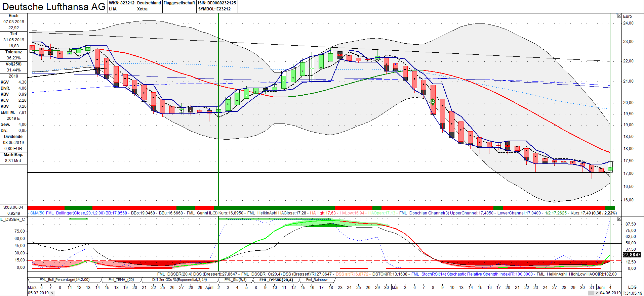Click the highlighted 27,8647 value box on indicator axis
Viewport: 644px width, 296px height.
click(632, 255)
